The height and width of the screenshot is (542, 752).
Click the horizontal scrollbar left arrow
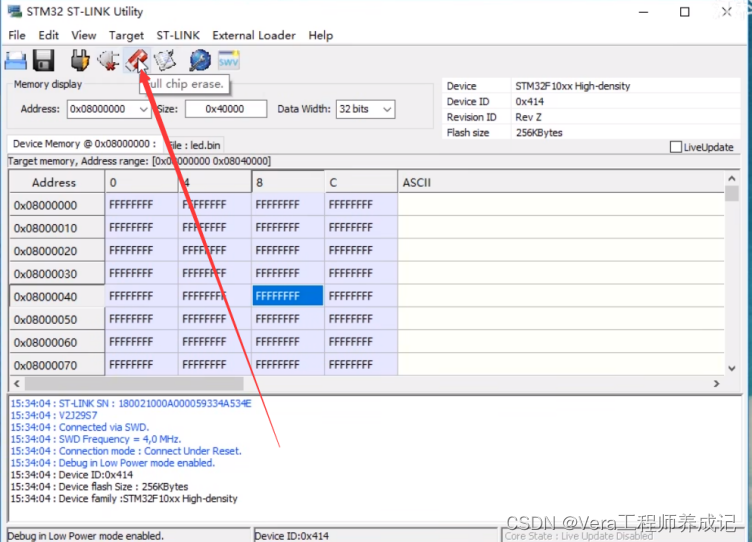pyautogui.click(x=17, y=383)
